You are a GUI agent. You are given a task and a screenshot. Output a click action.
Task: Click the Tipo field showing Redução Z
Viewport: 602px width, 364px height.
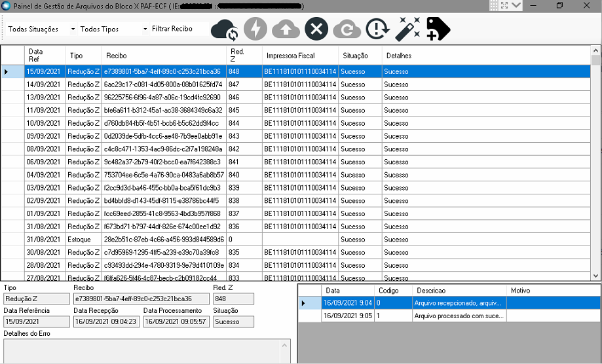pyautogui.click(x=37, y=299)
